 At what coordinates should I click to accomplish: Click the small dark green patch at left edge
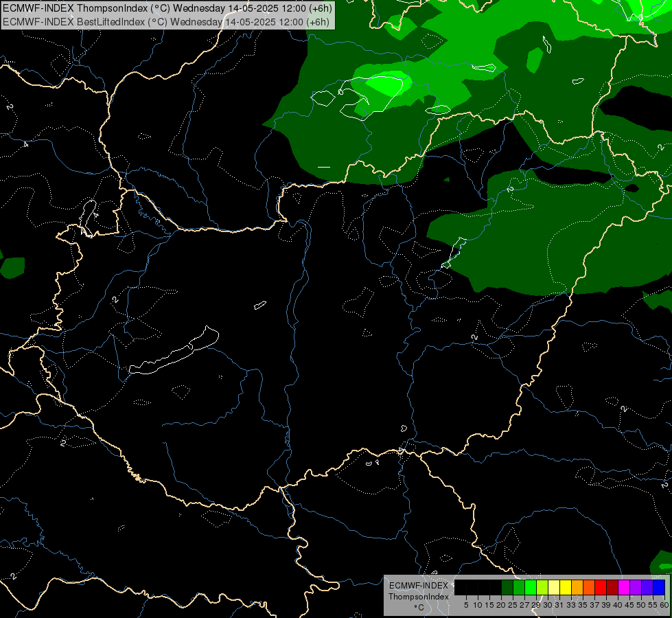click(12, 267)
